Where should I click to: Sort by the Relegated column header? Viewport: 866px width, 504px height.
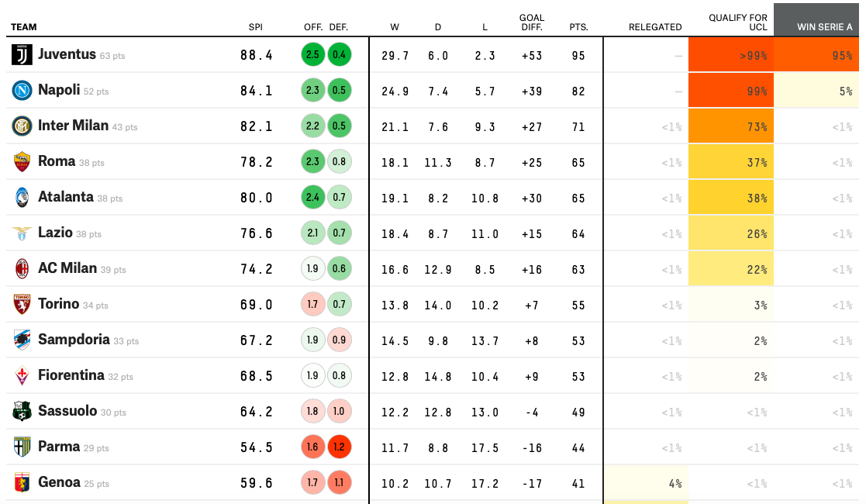tap(655, 27)
